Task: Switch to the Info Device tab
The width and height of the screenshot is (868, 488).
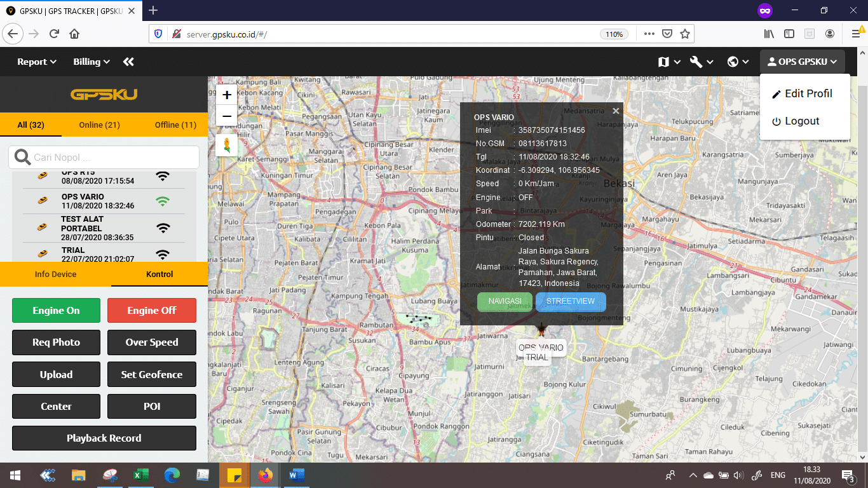Action: (x=55, y=274)
